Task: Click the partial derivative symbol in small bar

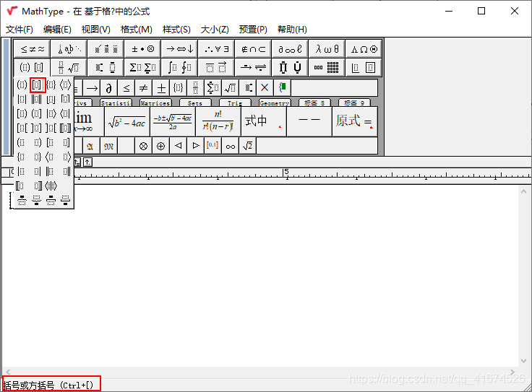Action: coord(108,88)
